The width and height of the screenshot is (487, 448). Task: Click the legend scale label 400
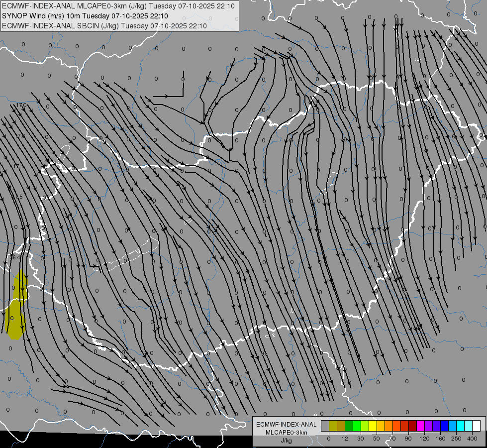(x=472, y=439)
